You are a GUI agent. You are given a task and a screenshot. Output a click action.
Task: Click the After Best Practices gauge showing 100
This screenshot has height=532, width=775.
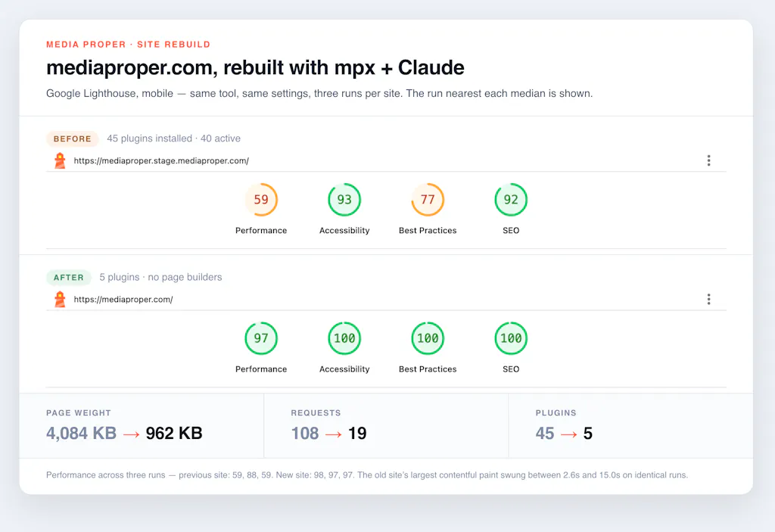coord(428,338)
